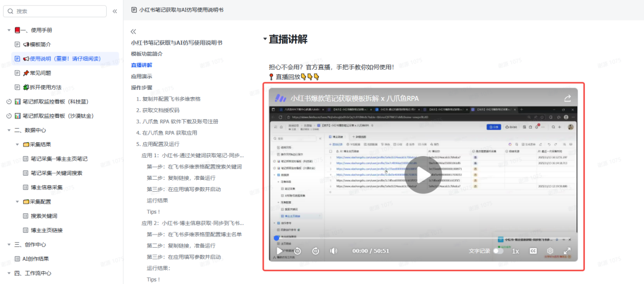The height and width of the screenshot is (284, 644).
Task: Collapse the document outline panel
Action: coord(133,32)
